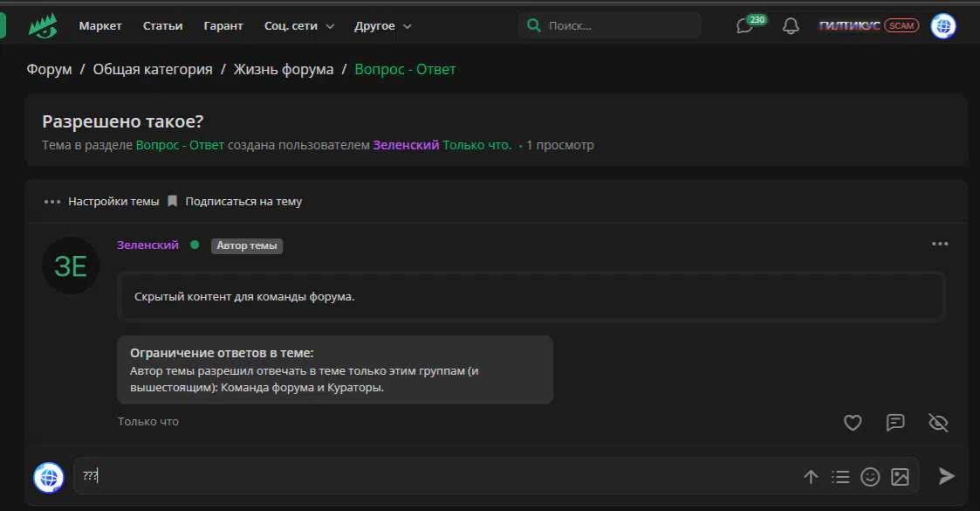Click the thread title Разрешено такое?
The width and height of the screenshot is (980, 511).
click(x=122, y=121)
